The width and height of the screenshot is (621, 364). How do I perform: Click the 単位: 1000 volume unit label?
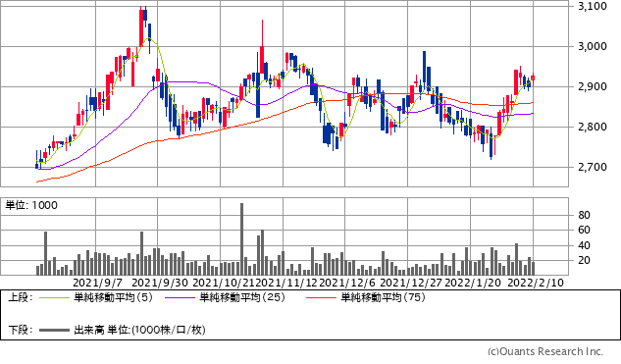tap(31, 205)
